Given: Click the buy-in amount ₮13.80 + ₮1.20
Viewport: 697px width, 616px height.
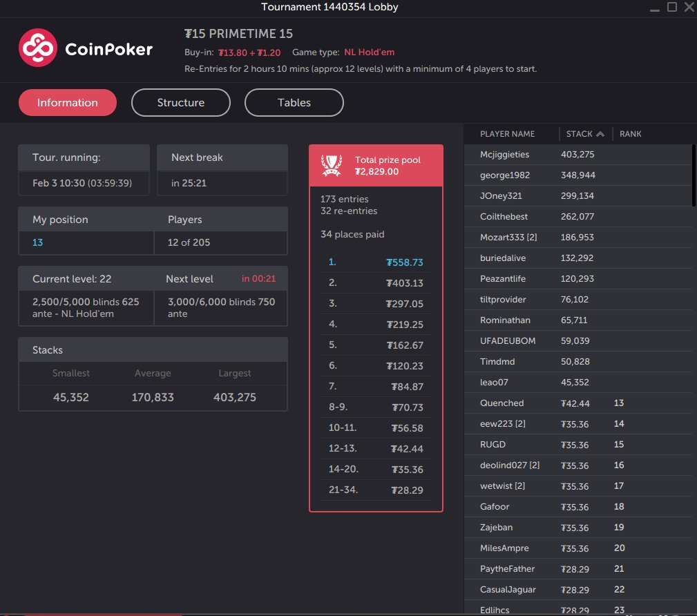Looking at the screenshot, I should coord(249,52).
